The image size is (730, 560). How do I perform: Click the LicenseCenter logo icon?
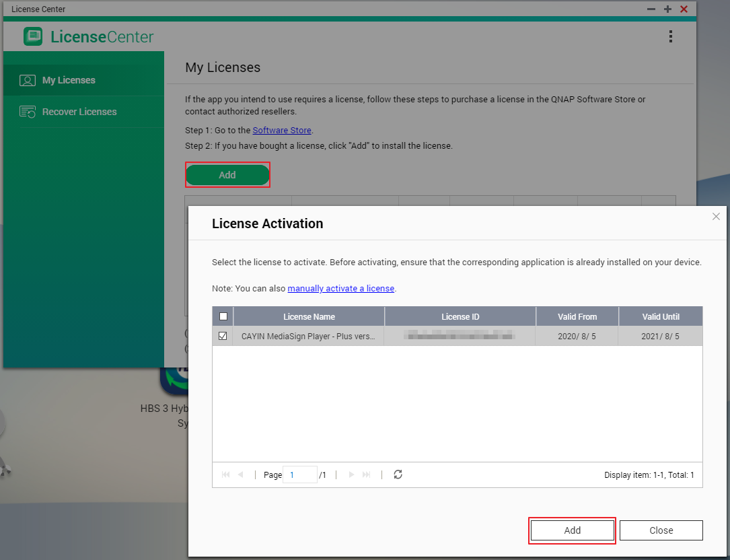(x=33, y=36)
